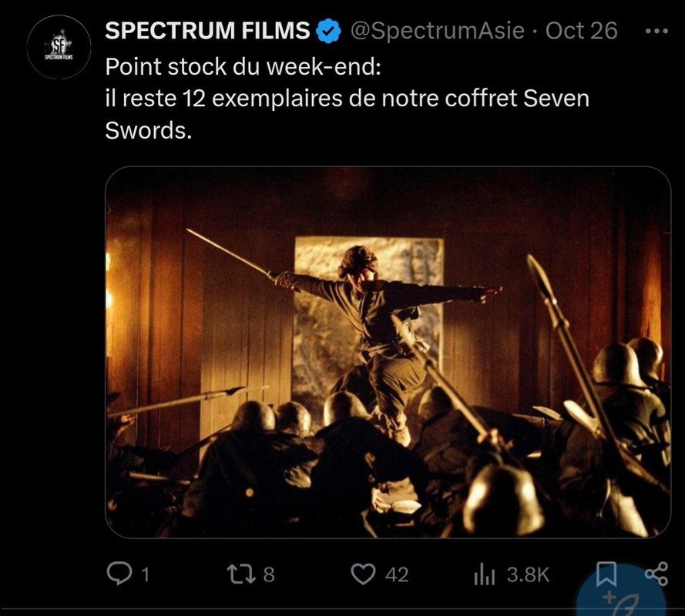
Task: Click the repost arrows icon
Action: tap(241, 574)
